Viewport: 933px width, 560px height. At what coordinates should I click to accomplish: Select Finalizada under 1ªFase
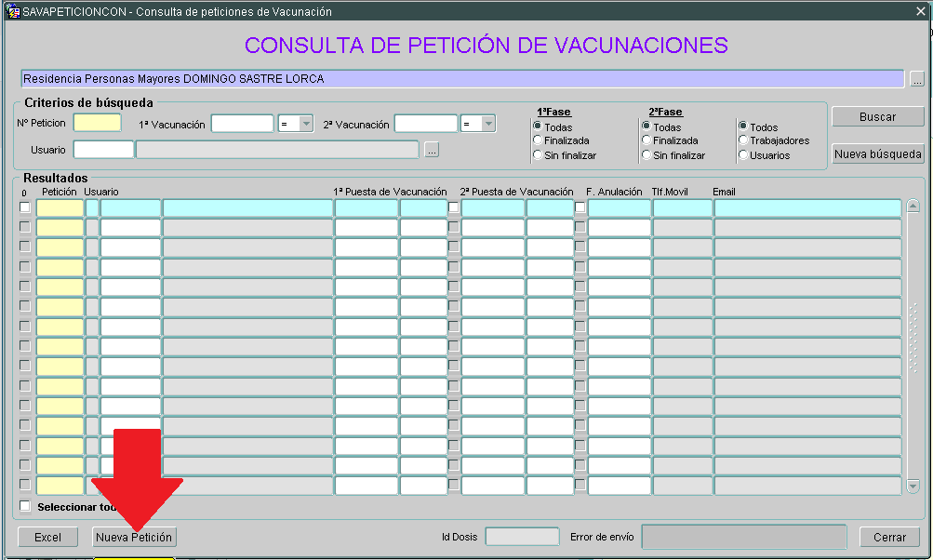[x=538, y=141]
